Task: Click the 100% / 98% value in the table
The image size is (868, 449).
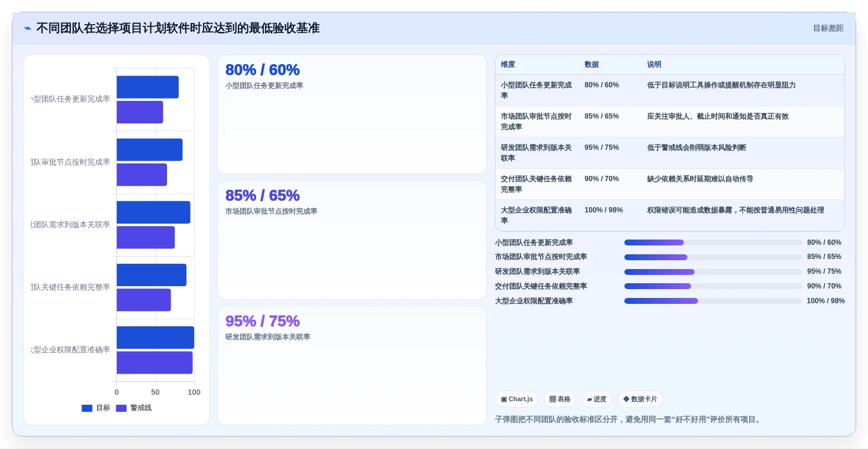Action: click(604, 210)
